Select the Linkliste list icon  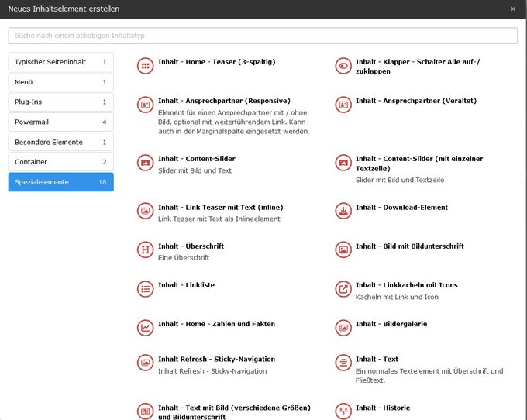click(144, 288)
